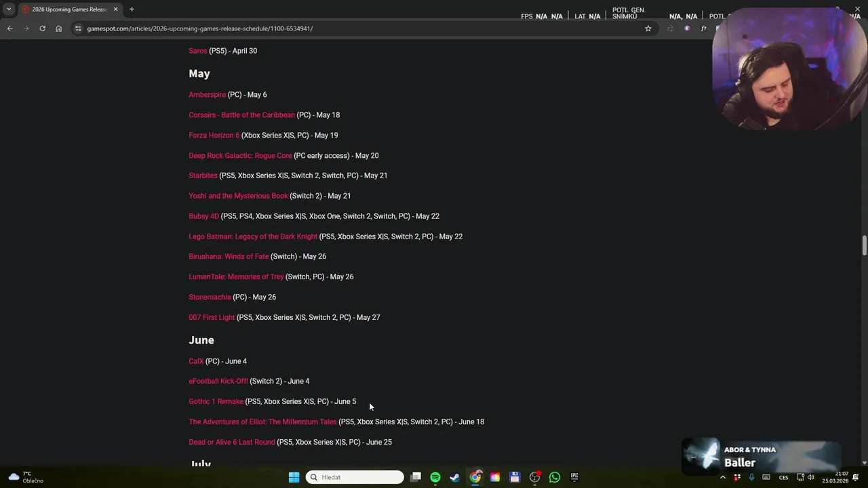This screenshot has width=868, height=488.
Task: Open the tab search dropdown
Action: (x=9, y=9)
